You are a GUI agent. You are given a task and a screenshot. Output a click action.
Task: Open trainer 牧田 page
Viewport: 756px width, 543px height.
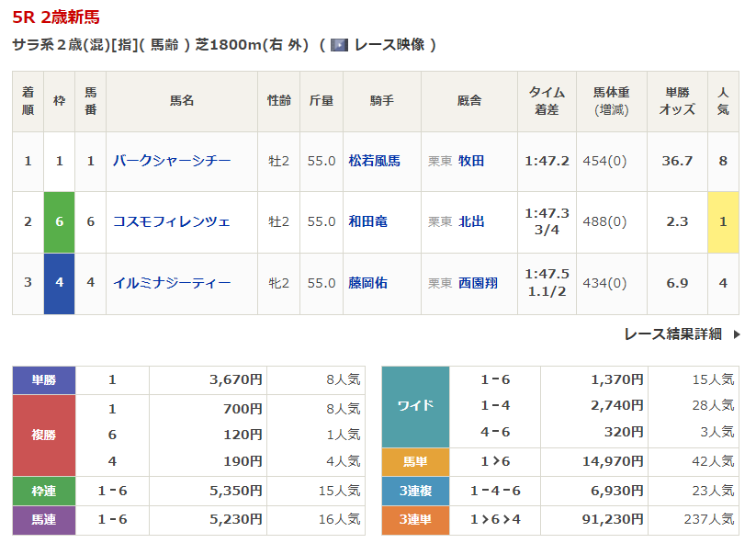[471, 161]
